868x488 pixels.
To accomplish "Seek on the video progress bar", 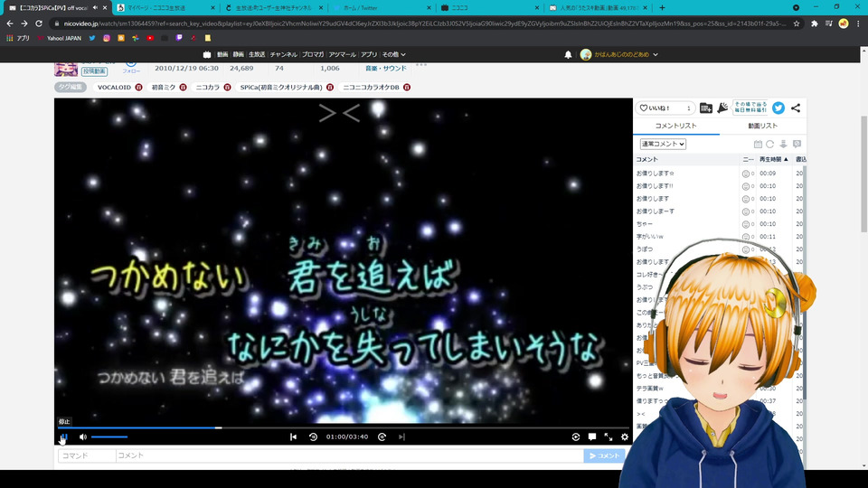I will point(344,427).
